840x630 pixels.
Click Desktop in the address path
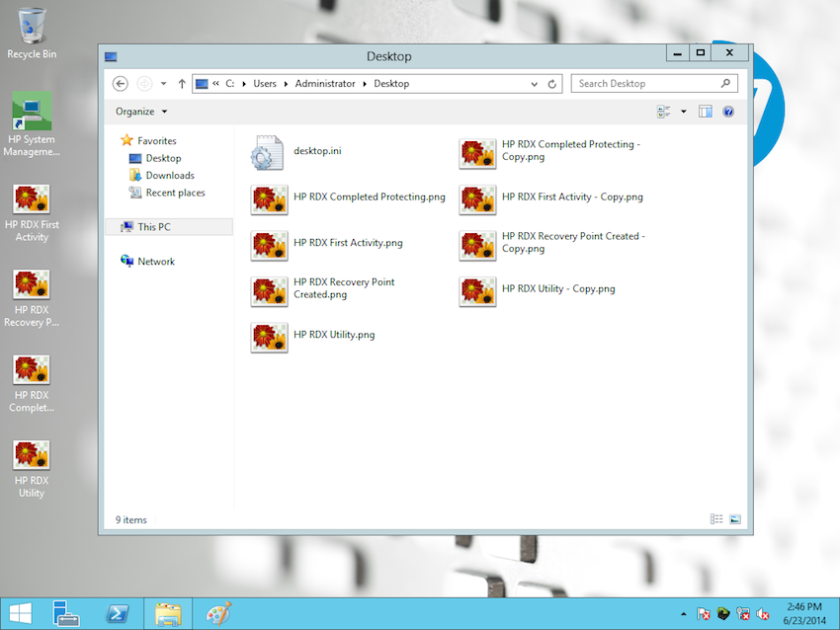391,84
